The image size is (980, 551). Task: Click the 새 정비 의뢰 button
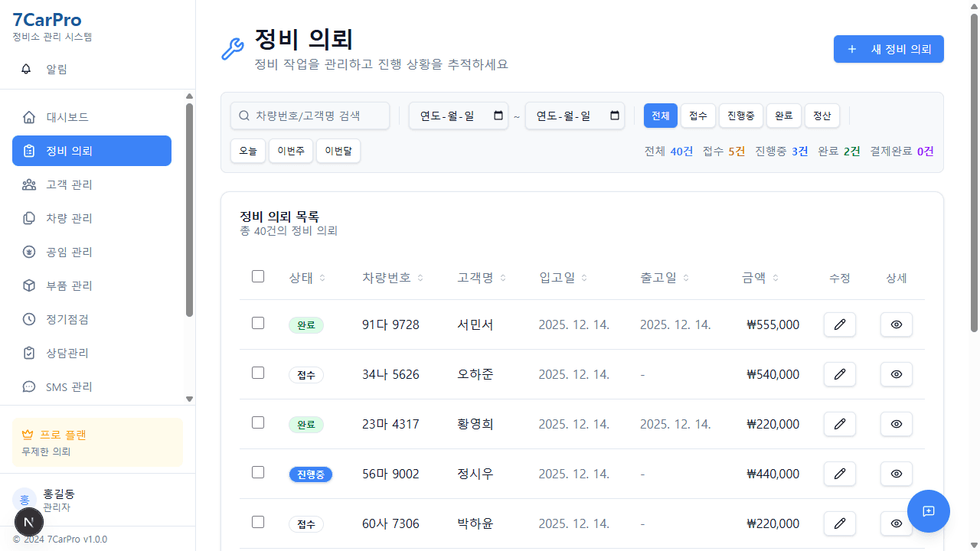point(888,48)
